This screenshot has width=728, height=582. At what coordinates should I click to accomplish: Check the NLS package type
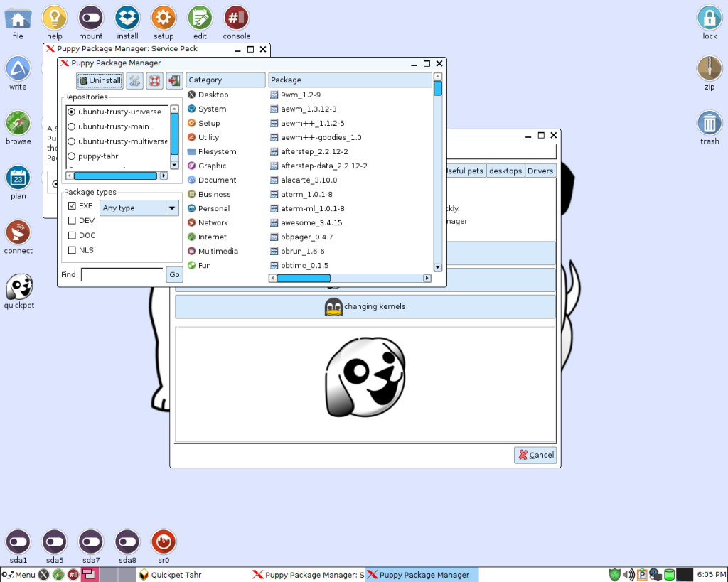(x=72, y=250)
